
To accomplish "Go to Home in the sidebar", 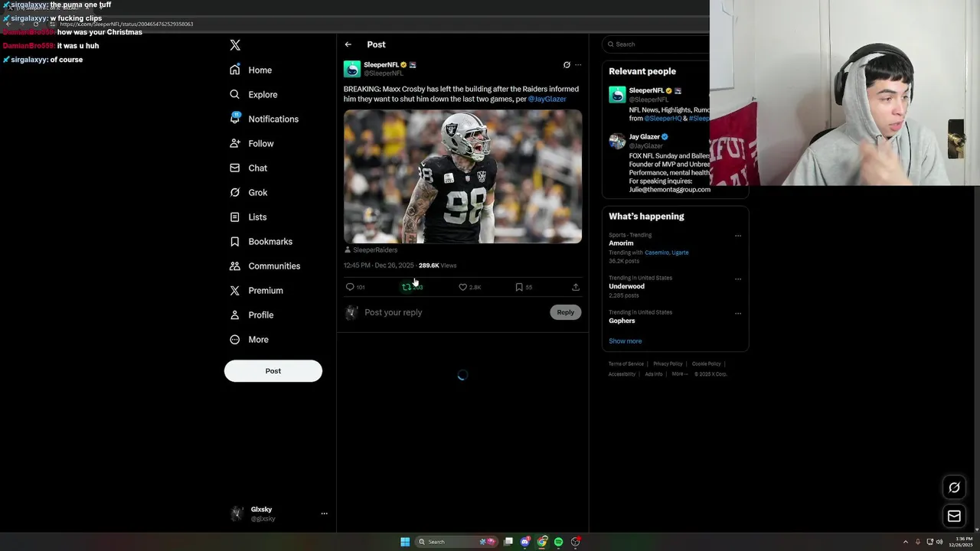I will pyautogui.click(x=250, y=70).
